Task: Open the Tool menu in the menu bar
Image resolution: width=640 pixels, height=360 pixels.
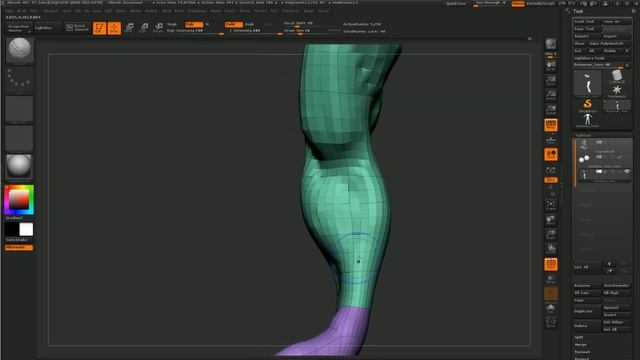Action: [274, 11]
